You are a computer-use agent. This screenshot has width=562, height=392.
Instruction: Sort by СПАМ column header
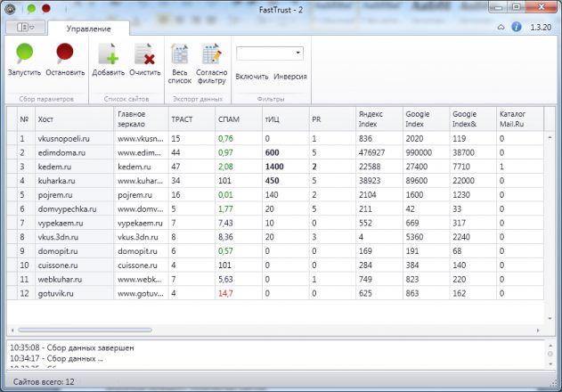coord(239,119)
